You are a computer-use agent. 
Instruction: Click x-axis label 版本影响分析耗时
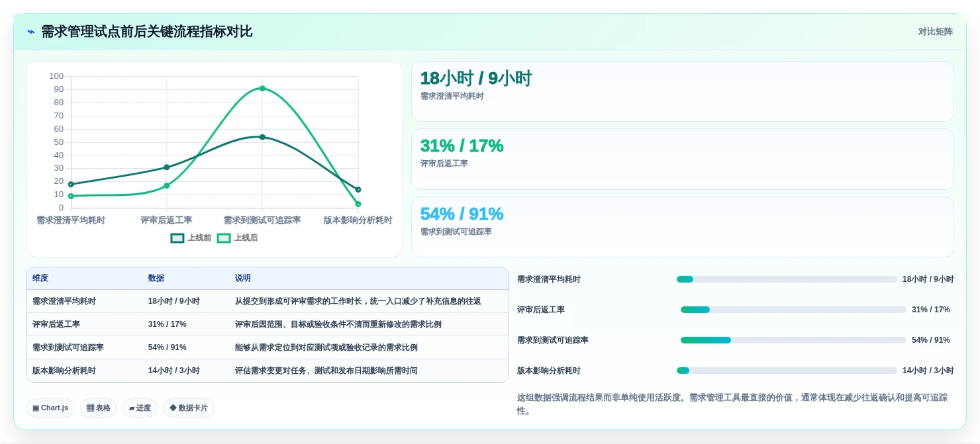pyautogui.click(x=358, y=220)
